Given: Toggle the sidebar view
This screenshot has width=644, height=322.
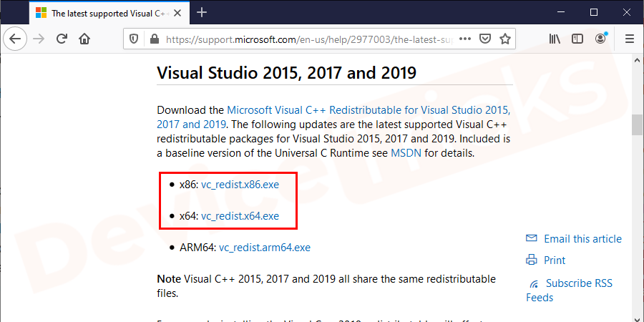Looking at the screenshot, I should (x=577, y=39).
